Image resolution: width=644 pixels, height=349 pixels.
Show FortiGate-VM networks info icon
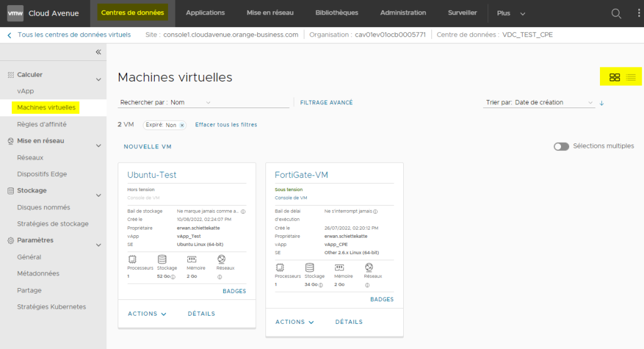click(367, 285)
